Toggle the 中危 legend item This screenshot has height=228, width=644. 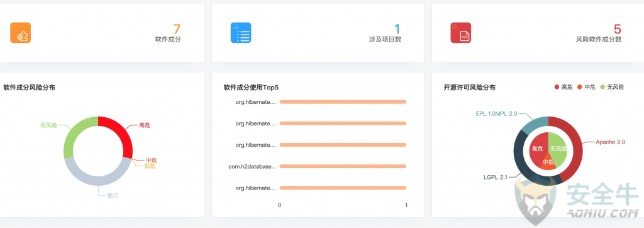click(x=587, y=88)
